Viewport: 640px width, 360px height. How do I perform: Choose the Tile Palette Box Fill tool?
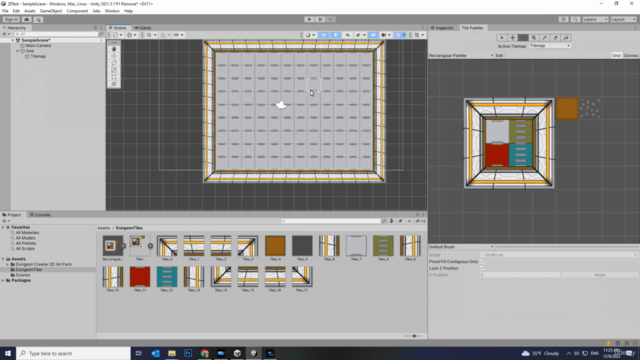click(533, 38)
